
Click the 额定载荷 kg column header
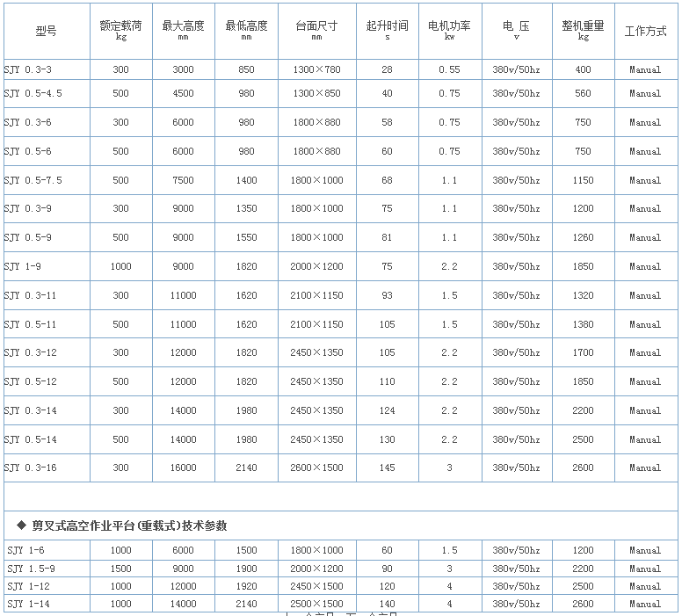click(121, 31)
